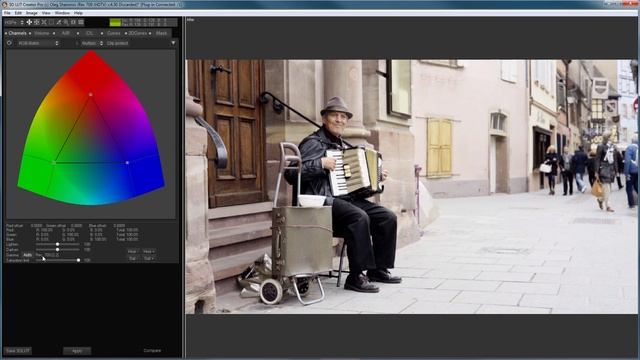Image resolution: width=640 pixels, height=360 pixels.
Task: Expand the panel options triangle arrow
Action: (173, 43)
